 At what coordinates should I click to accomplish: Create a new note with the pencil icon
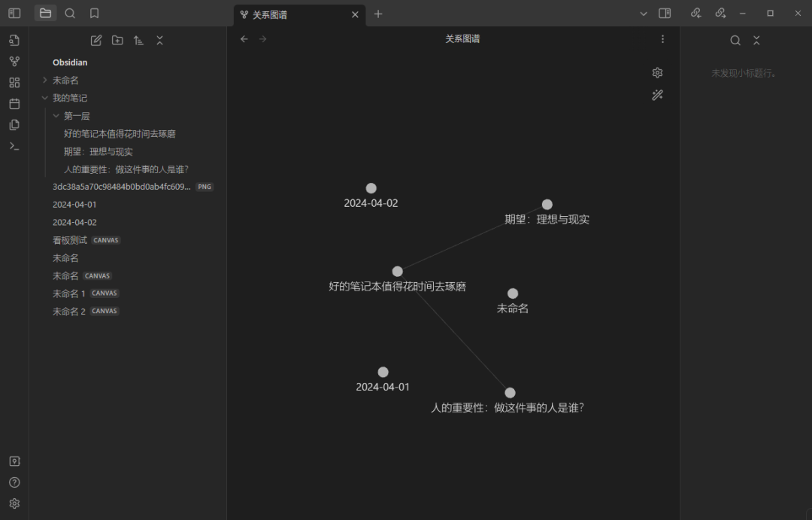(x=96, y=40)
